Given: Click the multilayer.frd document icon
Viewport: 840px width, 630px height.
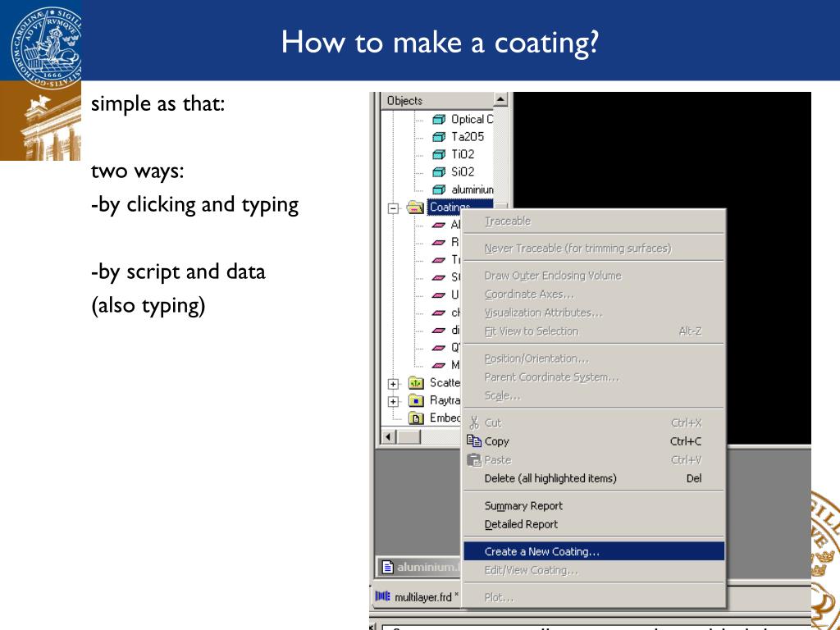Looking at the screenshot, I should pyautogui.click(x=382, y=596).
